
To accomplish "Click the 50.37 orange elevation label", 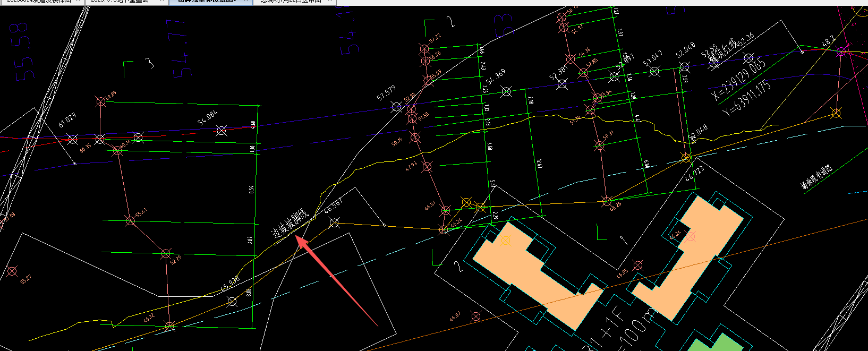I will point(608,134).
